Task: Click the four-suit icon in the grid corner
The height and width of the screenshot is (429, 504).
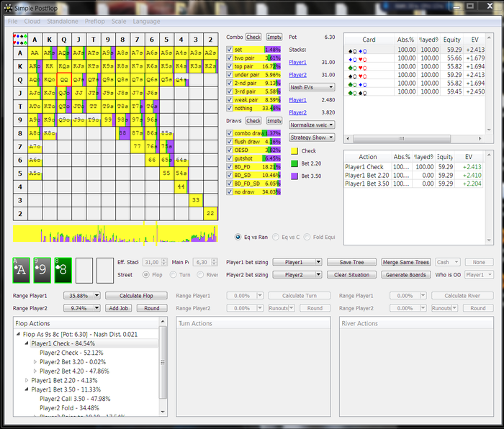Action: (x=20, y=39)
